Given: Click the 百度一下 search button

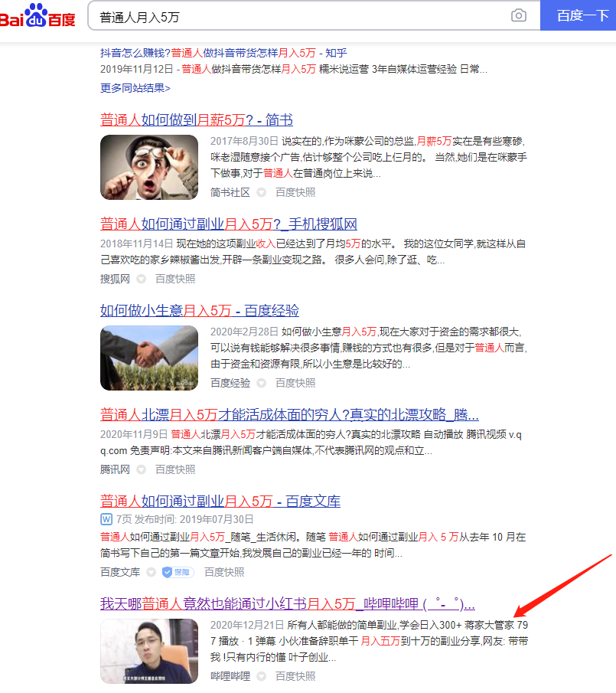Looking at the screenshot, I should pos(578,15).
